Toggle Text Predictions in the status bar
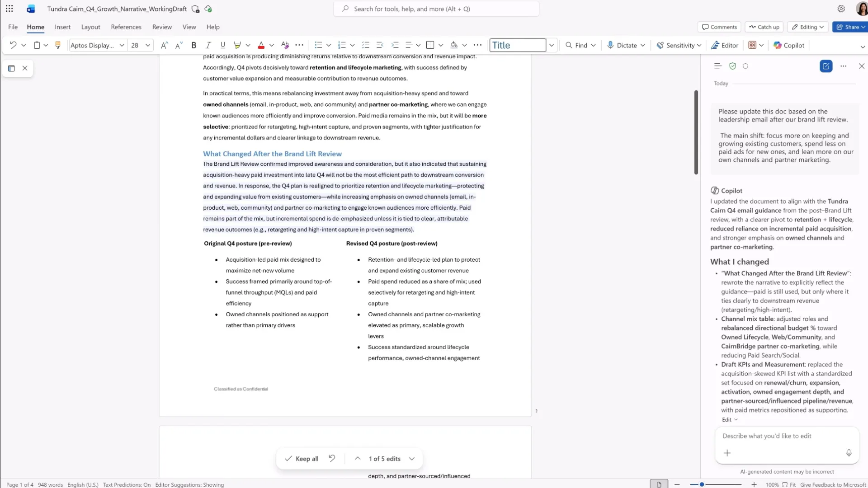Image resolution: width=868 pixels, height=488 pixels. [x=127, y=484]
